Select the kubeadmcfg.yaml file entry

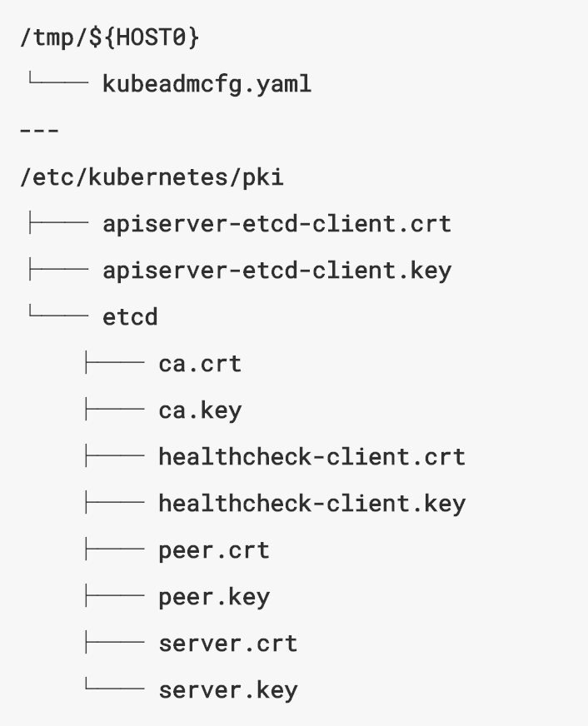click(207, 83)
